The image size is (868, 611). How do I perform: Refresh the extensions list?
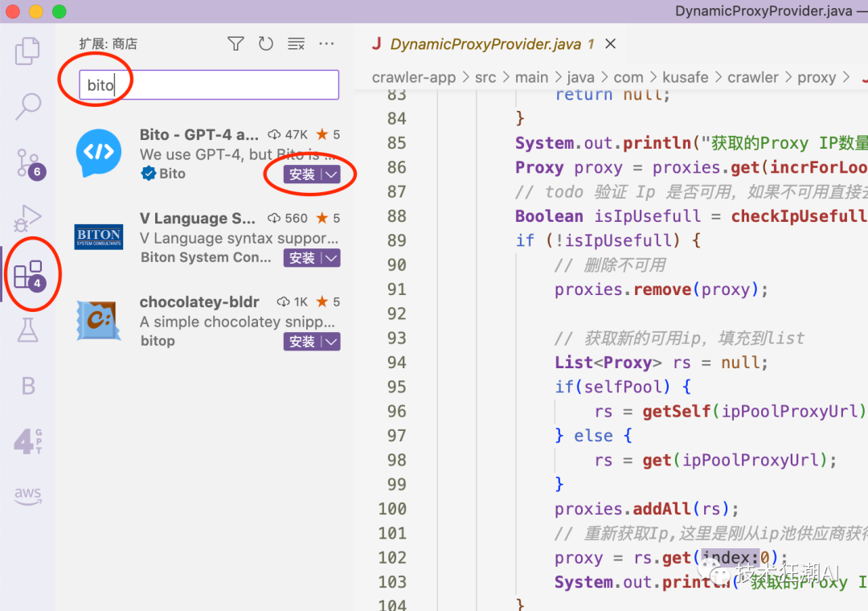click(266, 43)
